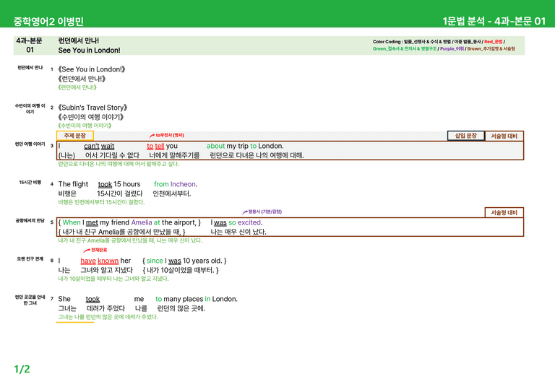Select the subject "The flight"

73,184
